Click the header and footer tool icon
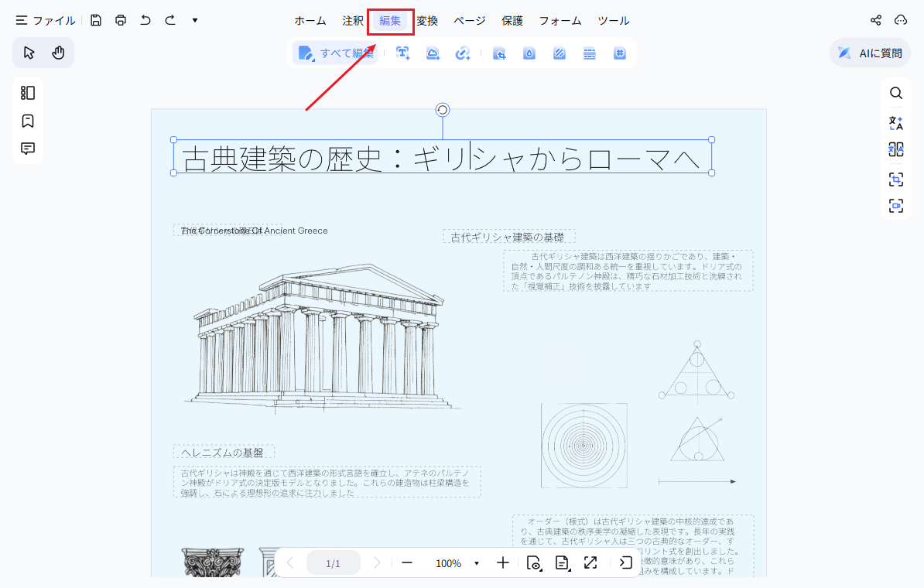This screenshot has width=924, height=588. coord(589,53)
